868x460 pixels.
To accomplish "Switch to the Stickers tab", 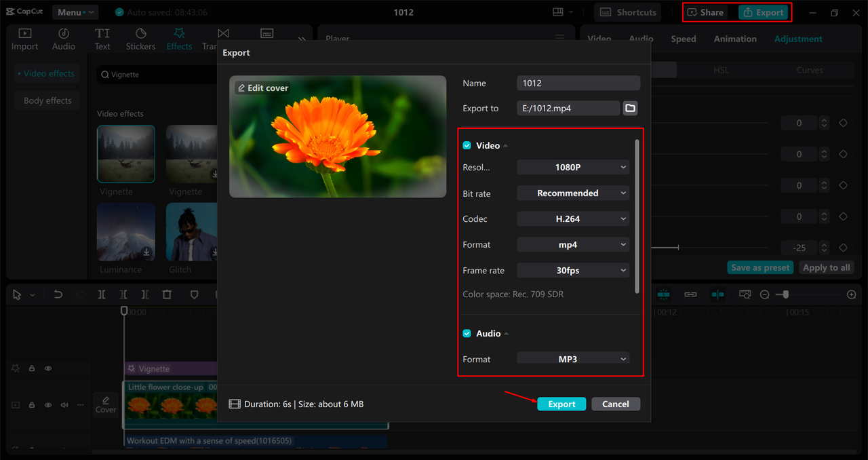I will [141, 39].
